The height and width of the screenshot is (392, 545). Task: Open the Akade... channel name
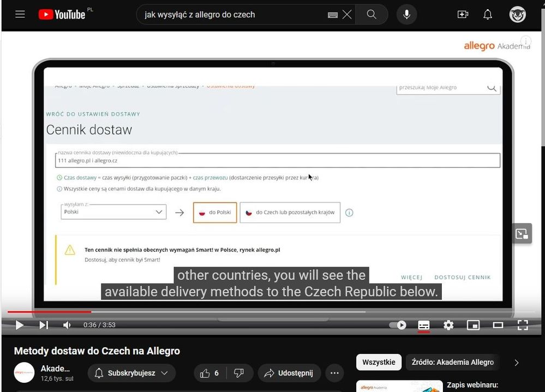click(x=55, y=369)
